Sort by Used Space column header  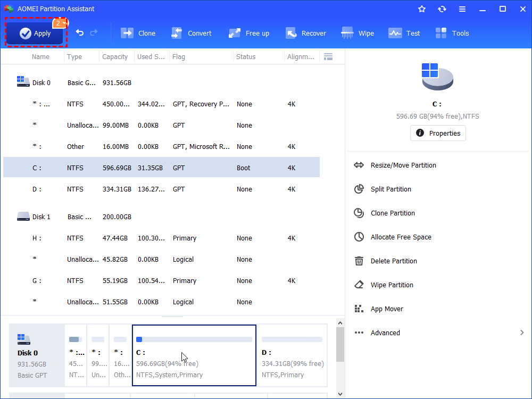(151, 57)
